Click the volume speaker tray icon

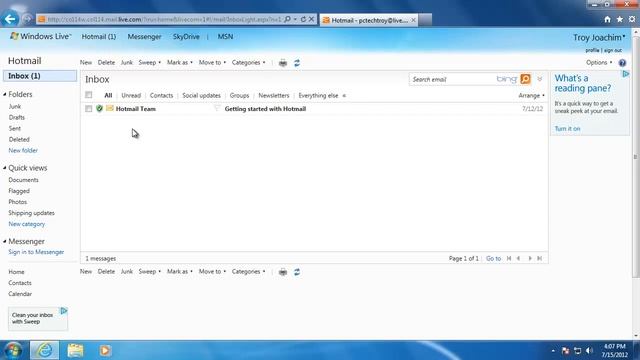589,351
